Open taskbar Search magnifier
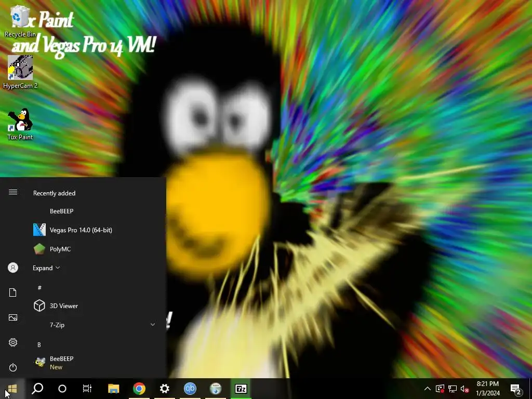The width and height of the screenshot is (532, 399). [x=37, y=389]
